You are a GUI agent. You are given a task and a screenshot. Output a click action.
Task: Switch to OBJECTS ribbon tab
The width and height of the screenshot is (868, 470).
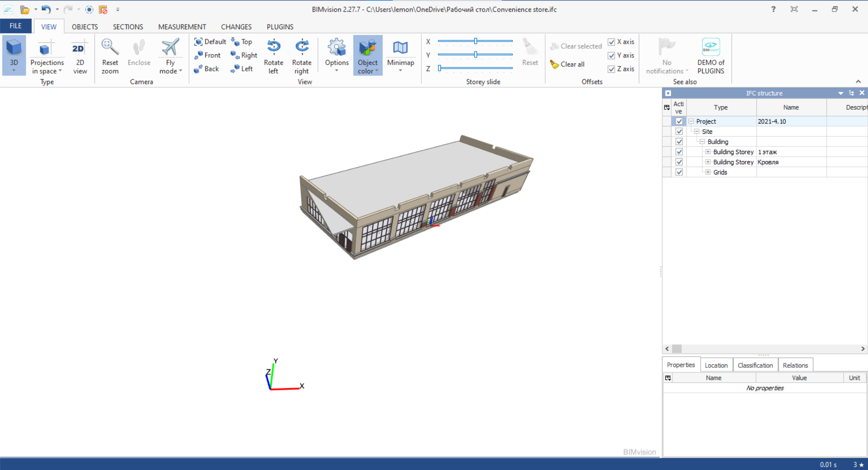[x=85, y=27]
